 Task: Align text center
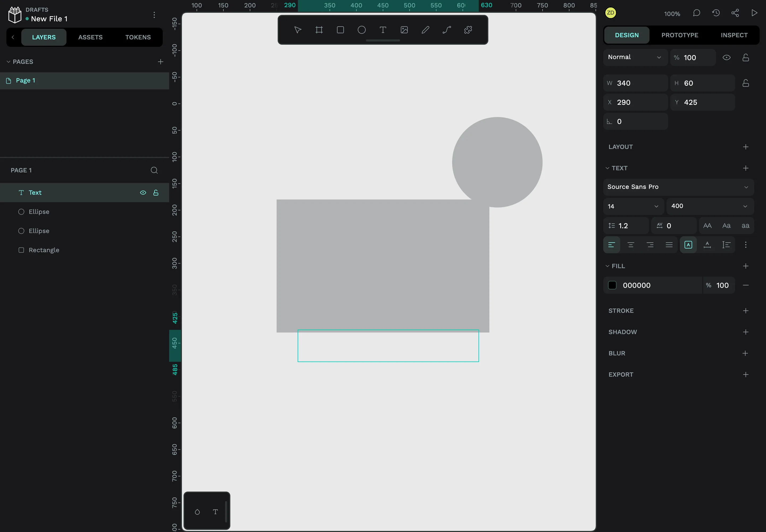631,245
